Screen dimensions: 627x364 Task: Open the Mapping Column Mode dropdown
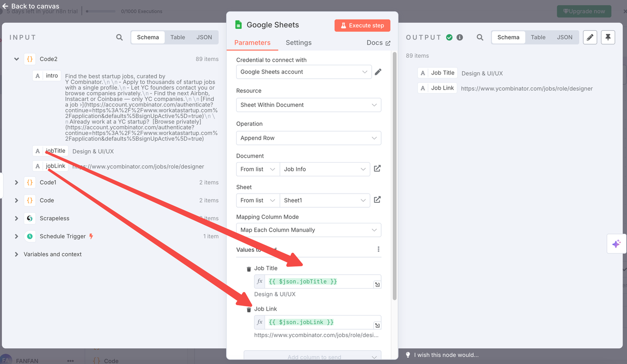309,230
